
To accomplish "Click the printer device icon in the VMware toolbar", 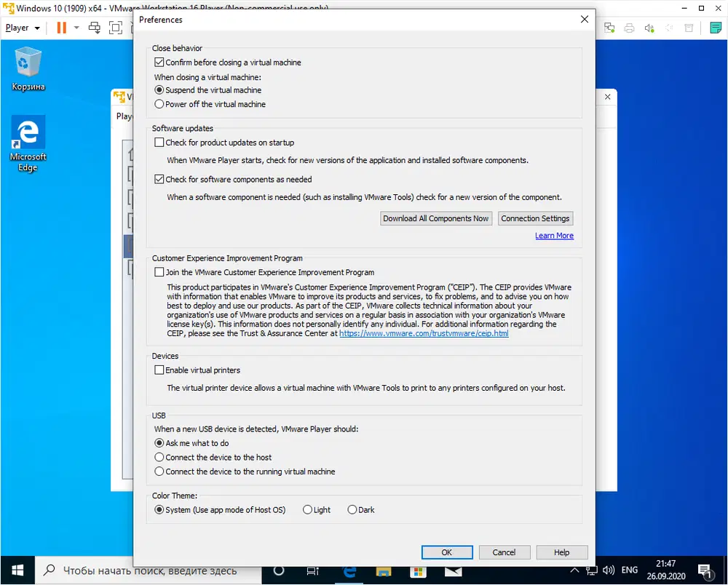I will pos(629,28).
